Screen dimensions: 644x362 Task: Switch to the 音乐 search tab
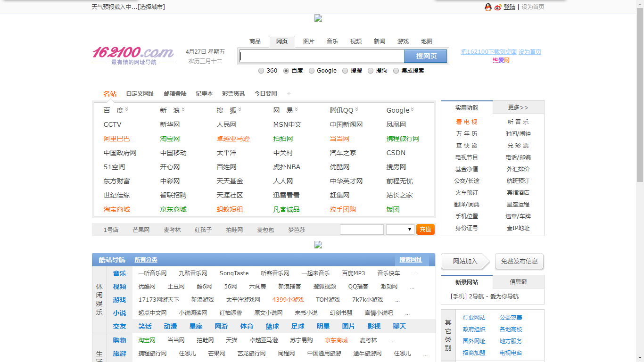click(332, 41)
